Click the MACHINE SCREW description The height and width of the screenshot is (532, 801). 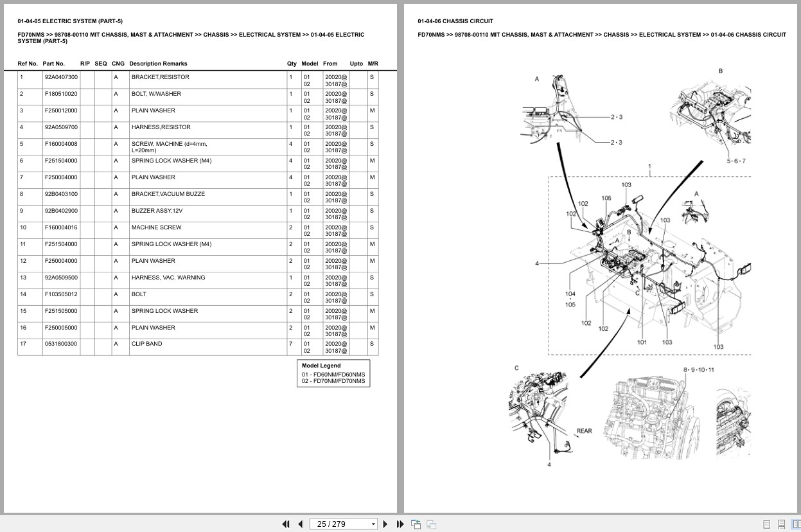pos(157,227)
